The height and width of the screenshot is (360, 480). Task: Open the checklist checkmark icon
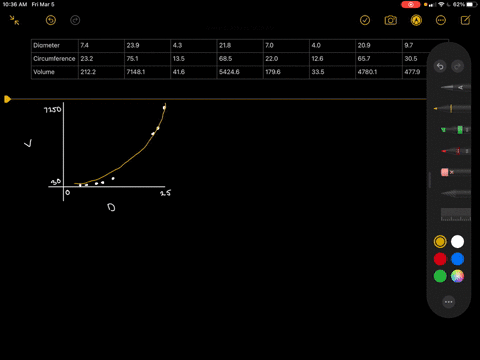[365, 20]
